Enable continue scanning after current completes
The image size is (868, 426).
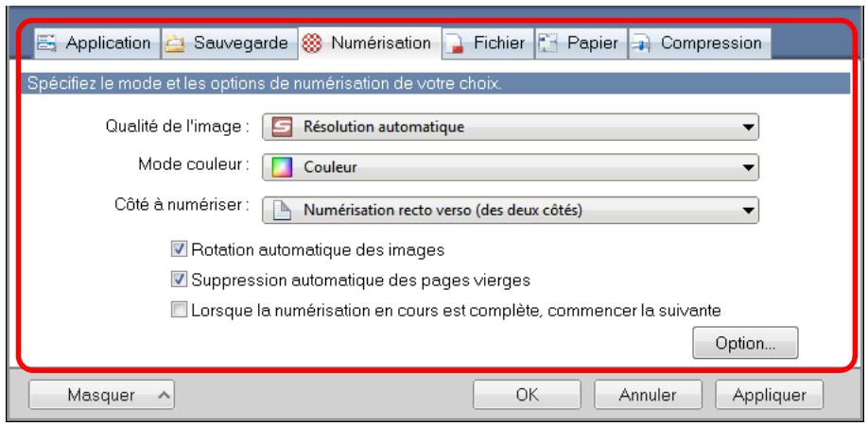[x=178, y=308]
